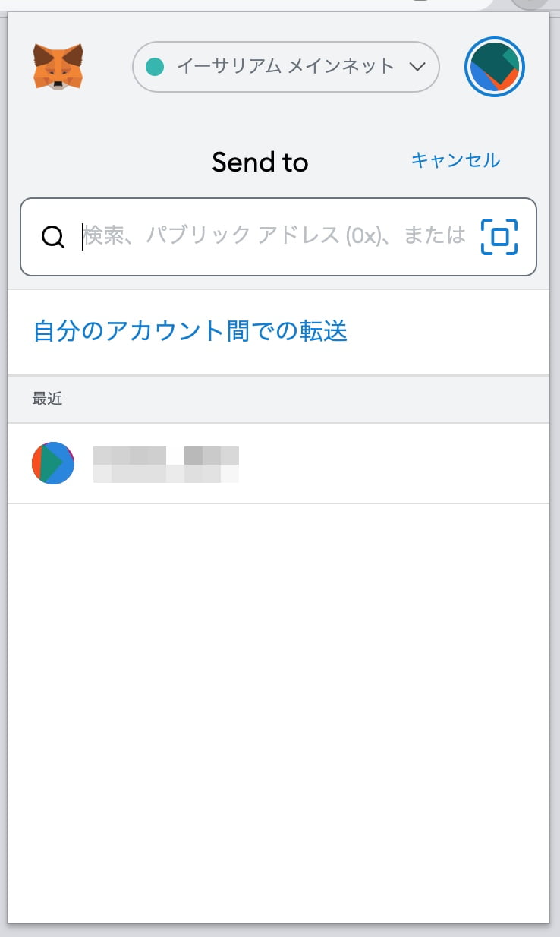Open the account avatar menu

coord(494,67)
